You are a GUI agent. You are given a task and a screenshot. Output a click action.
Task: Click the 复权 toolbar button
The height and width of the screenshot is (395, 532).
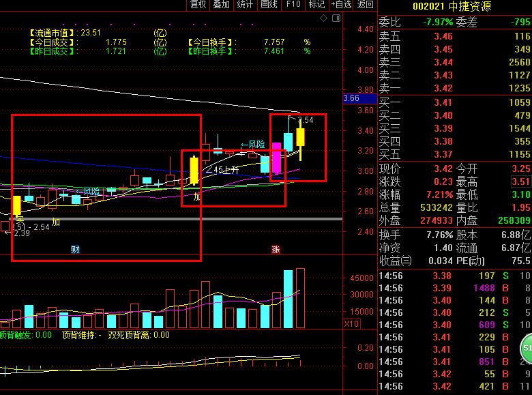(198, 4)
